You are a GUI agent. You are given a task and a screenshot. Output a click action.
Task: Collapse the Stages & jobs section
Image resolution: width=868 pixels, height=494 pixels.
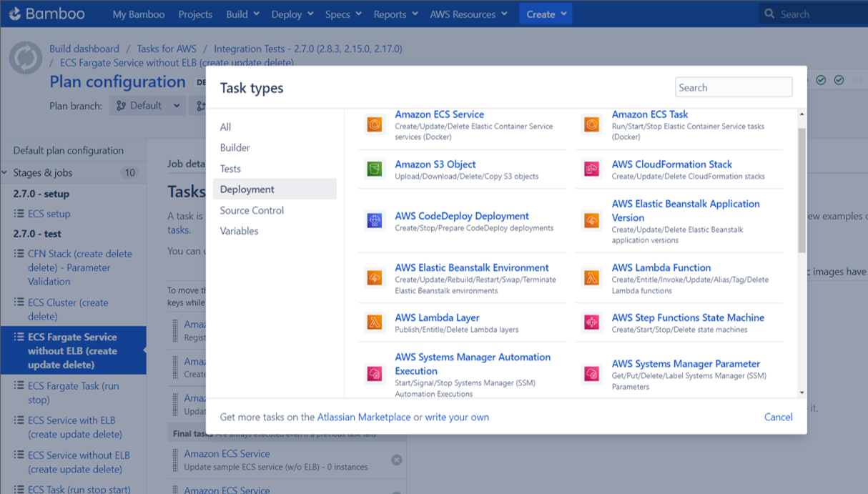pyautogui.click(x=6, y=173)
